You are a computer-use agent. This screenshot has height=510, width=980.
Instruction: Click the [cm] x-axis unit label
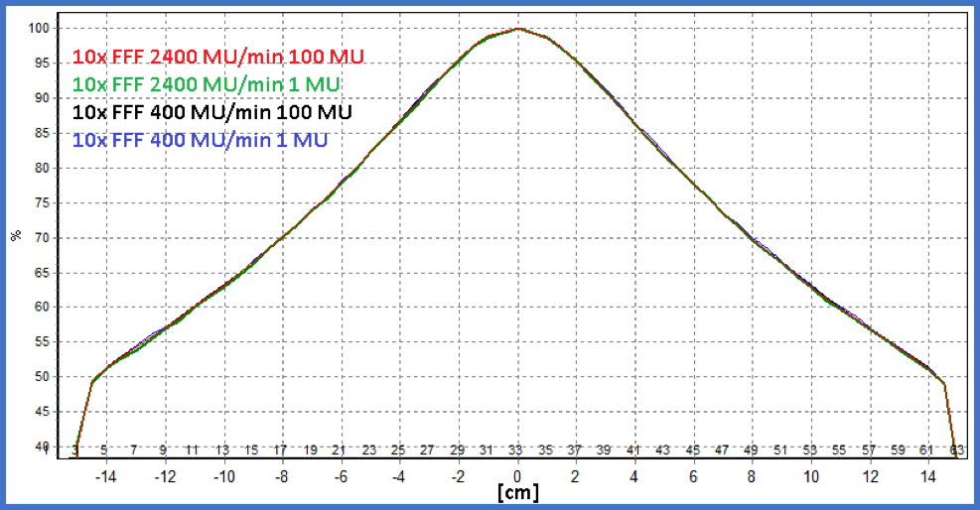pyautogui.click(x=517, y=493)
